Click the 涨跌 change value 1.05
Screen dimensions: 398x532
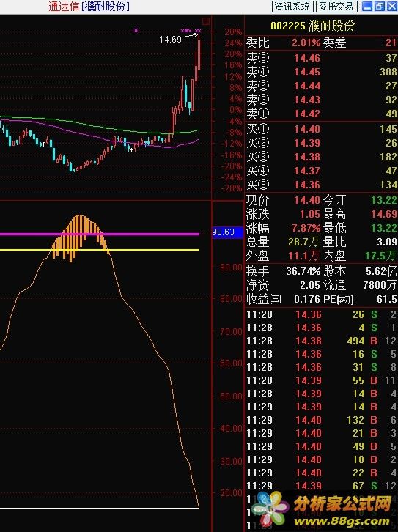pyautogui.click(x=310, y=214)
